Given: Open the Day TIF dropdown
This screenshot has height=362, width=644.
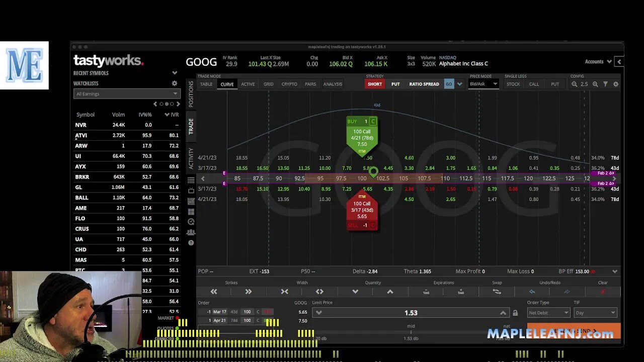Looking at the screenshot, I should [595, 313].
